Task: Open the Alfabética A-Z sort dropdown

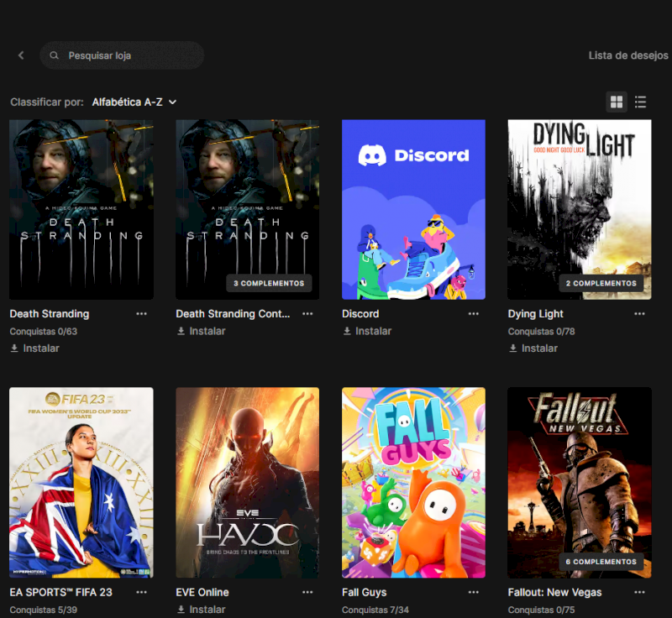Action: pos(134,102)
